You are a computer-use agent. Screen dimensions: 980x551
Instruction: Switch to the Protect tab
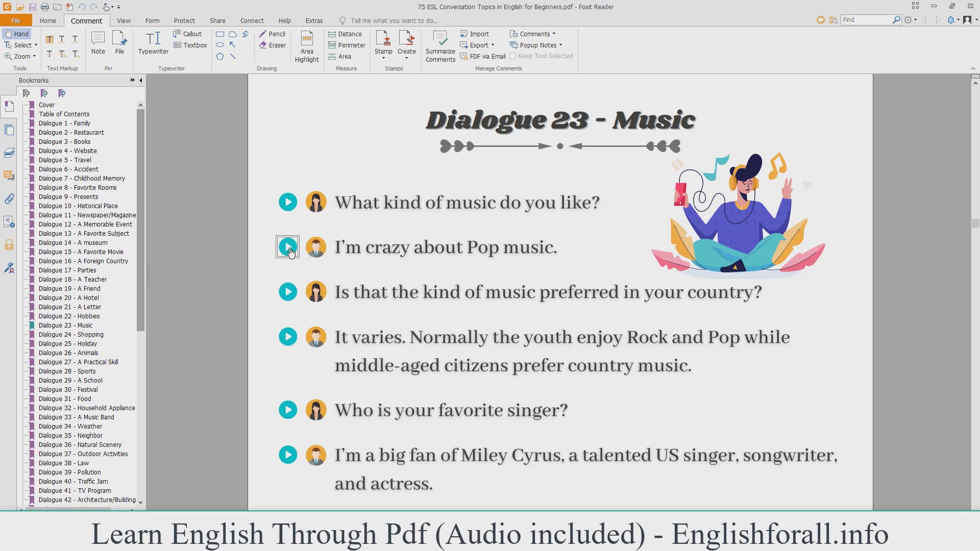point(184,21)
